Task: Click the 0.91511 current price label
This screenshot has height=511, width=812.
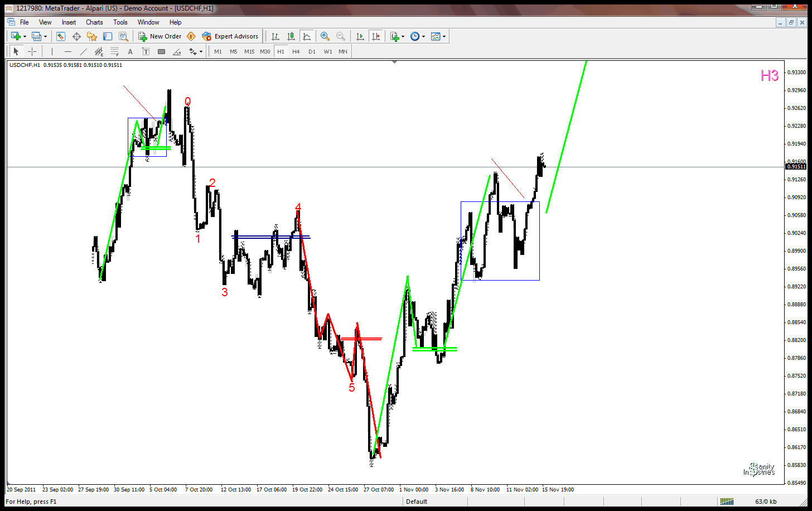Action: coord(796,167)
